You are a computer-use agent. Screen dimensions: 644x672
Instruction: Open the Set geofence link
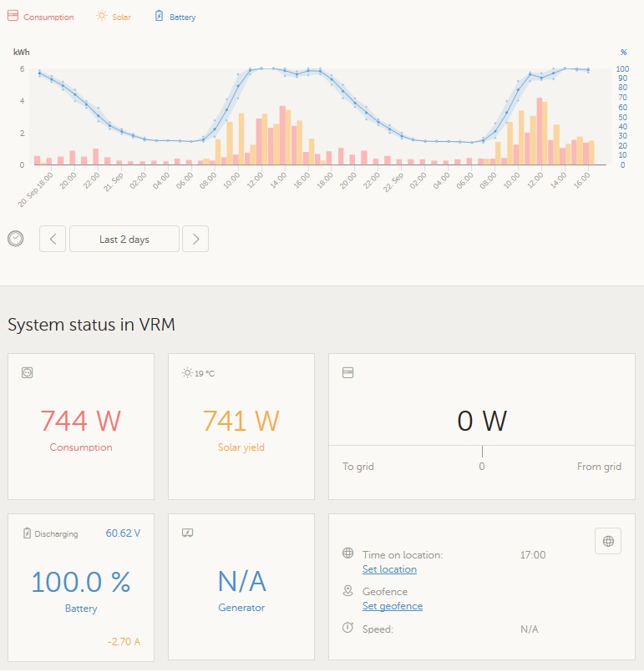click(x=393, y=606)
